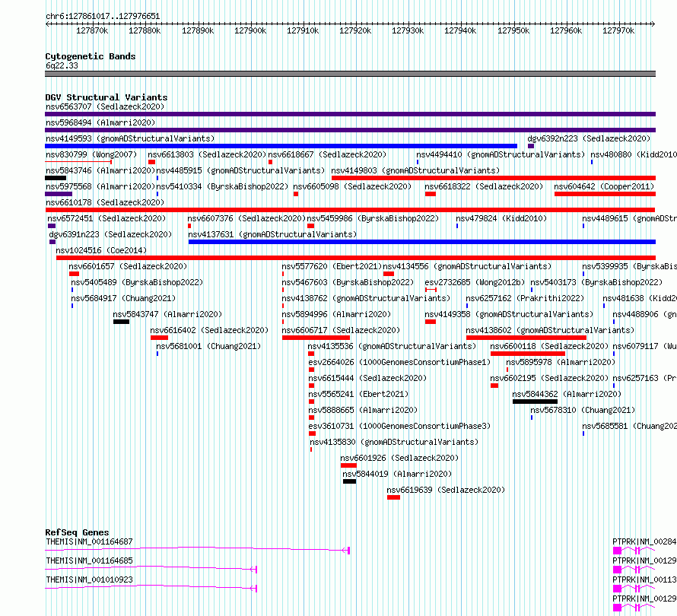Open the nsv5459986 (ByrskaBishop2022) variant
This screenshot has height=616, width=677.
(373, 218)
